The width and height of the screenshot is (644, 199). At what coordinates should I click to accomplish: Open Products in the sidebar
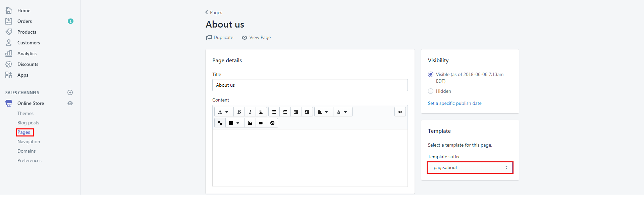click(x=27, y=32)
